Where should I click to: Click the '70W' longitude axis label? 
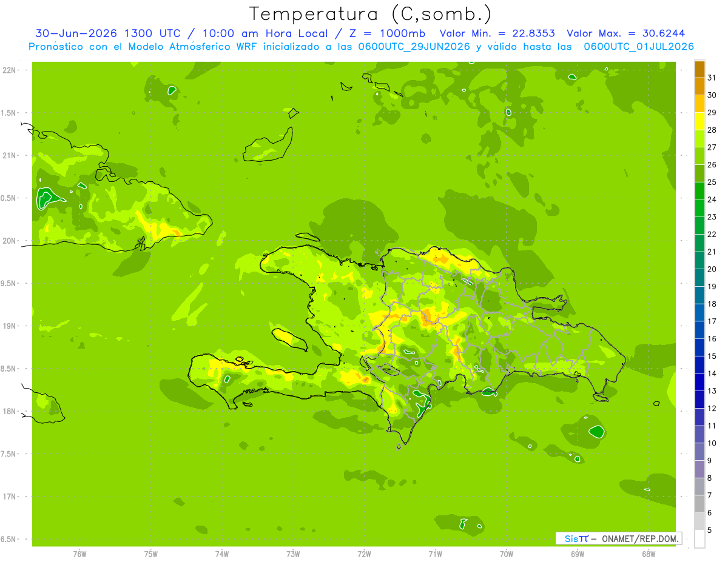(507, 554)
